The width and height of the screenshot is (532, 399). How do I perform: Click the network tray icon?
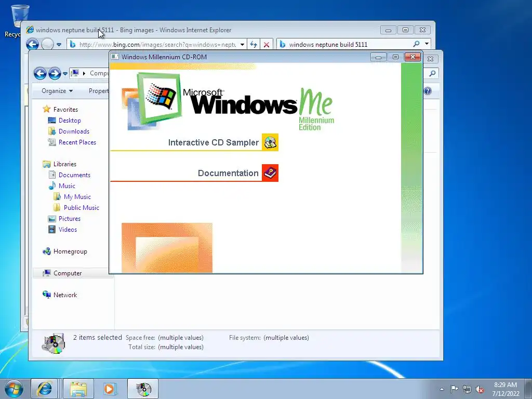[x=467, y=389]
